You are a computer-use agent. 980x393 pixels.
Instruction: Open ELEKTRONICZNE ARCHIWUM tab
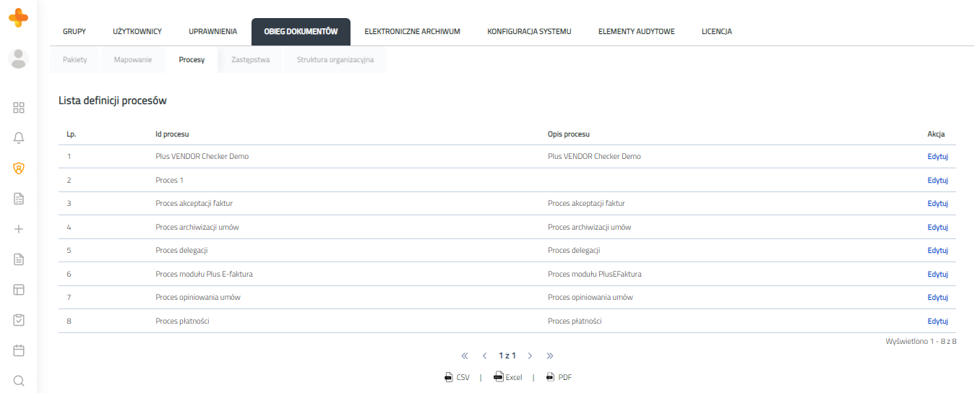[x=412, y=32]
